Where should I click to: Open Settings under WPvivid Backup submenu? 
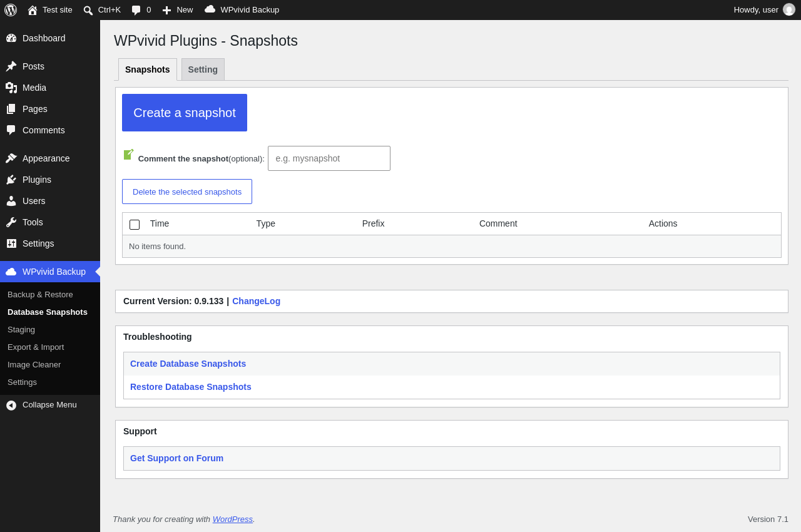pyautogui.click(x=22, y=382)
